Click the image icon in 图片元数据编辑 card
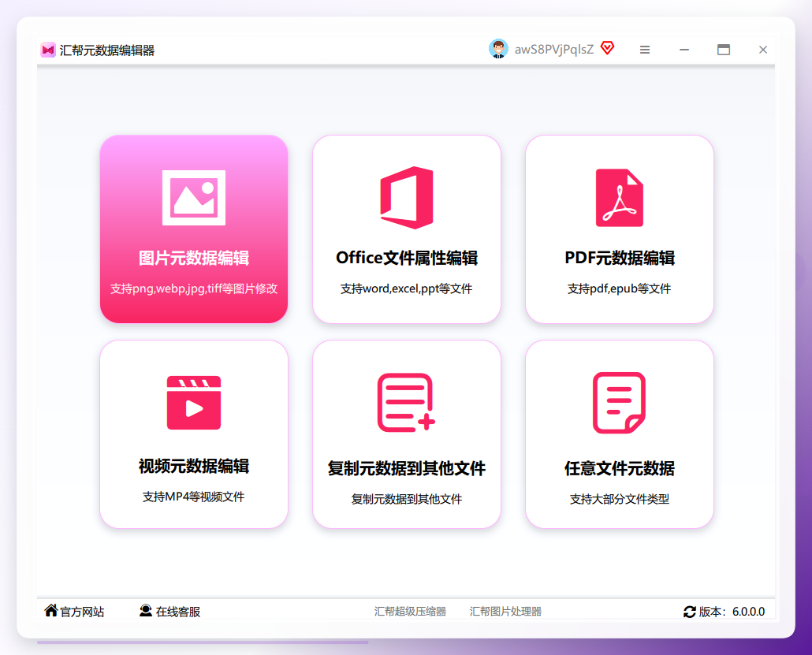 click(194, 198)
